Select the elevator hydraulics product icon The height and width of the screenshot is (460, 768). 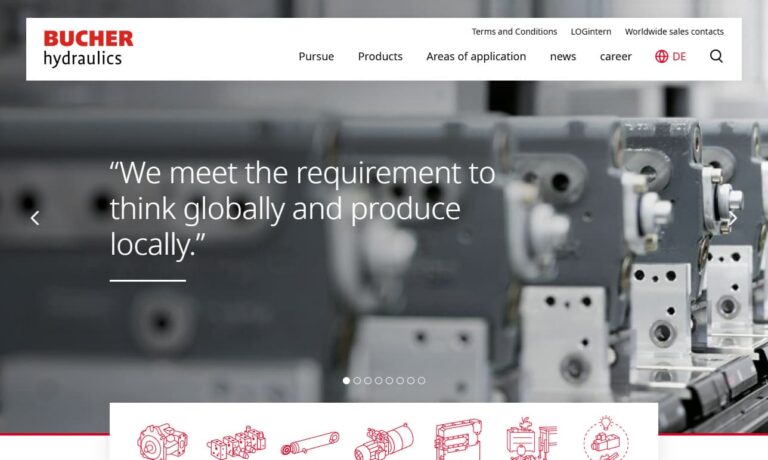click(x=458, y=439)
